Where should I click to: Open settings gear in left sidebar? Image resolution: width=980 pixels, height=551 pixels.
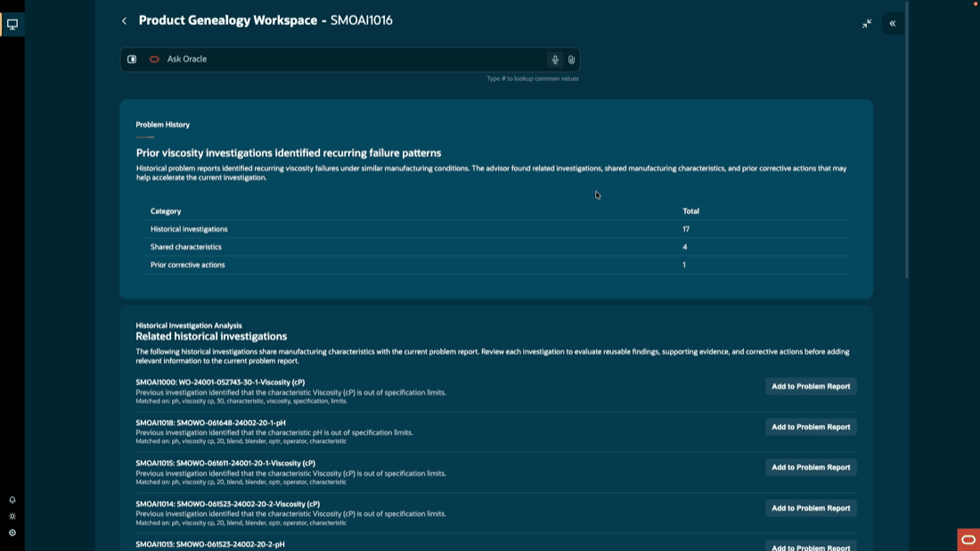click(12, 533)
